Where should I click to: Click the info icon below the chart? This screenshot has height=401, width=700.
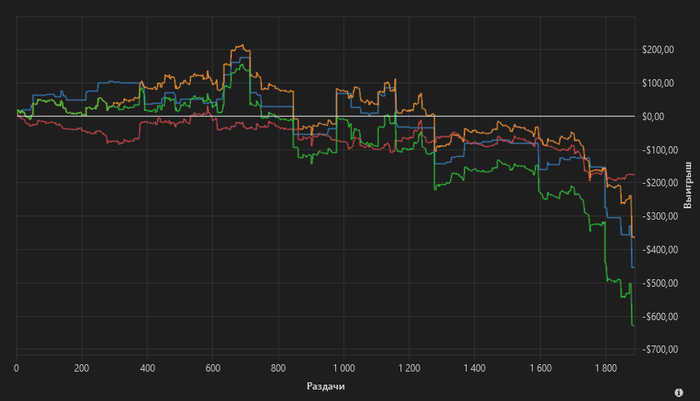click(x=678, y=393)
